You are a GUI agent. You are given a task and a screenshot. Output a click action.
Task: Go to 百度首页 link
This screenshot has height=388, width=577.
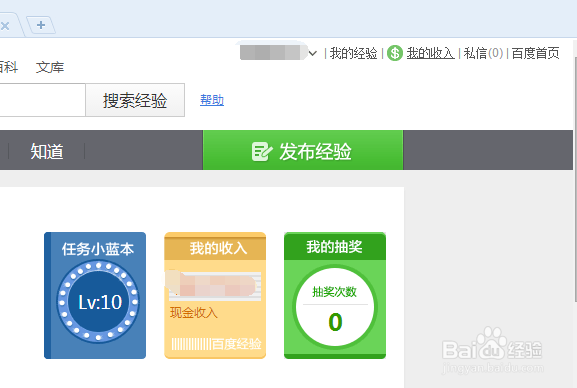(535, 53)
